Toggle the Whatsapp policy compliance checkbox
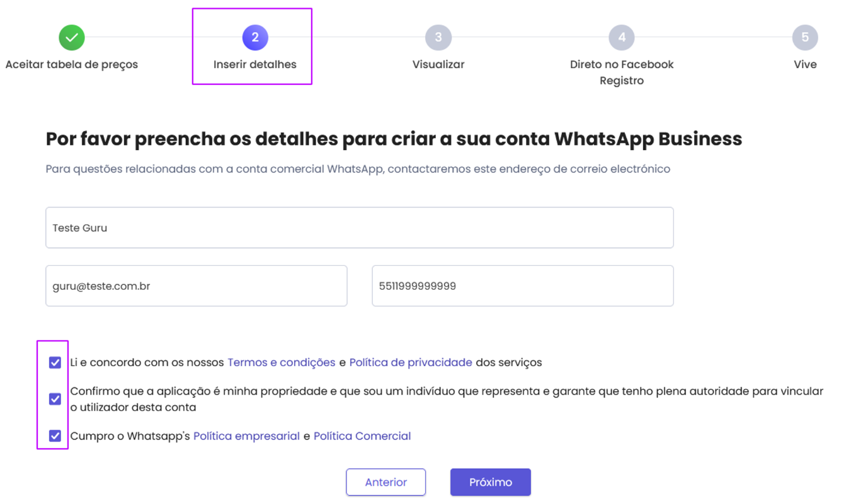This screenshot has height=504, width=846. coord(55,436)
